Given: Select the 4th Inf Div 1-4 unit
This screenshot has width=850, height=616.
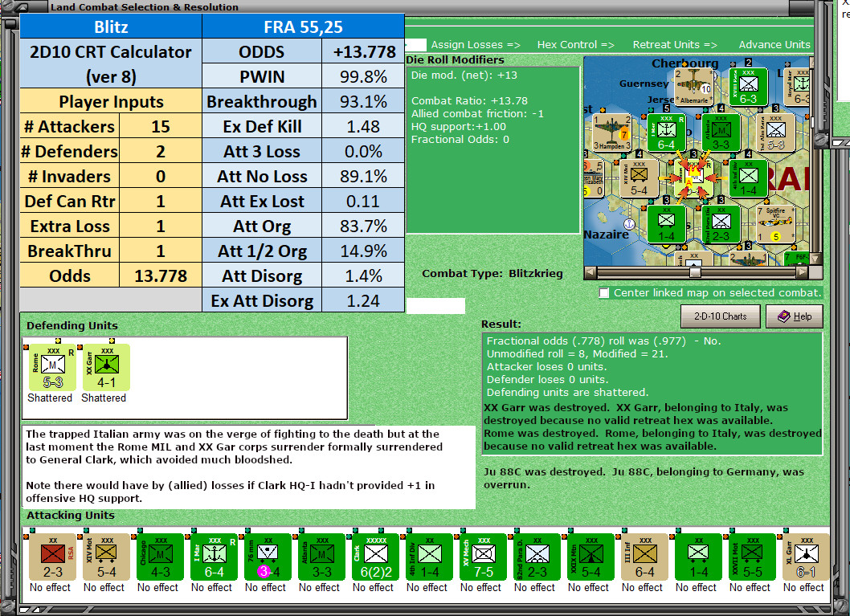Looking at the screenshot, I should coord(429,557).
